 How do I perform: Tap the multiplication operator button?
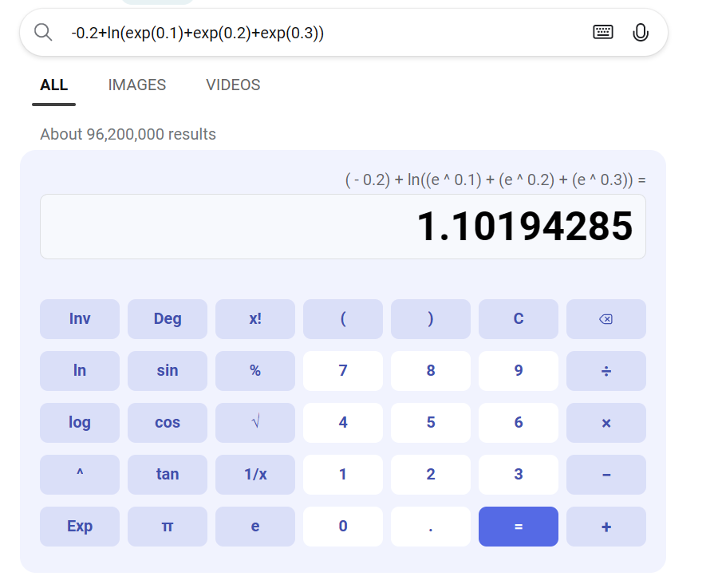pyautogui.click(x=606, y=423)
